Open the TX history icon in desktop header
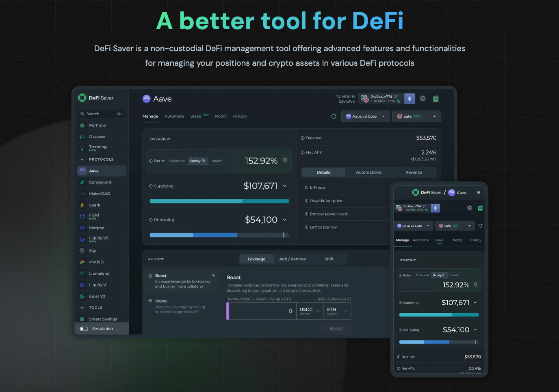Screen dimensions: 559x392 point(423,99)
